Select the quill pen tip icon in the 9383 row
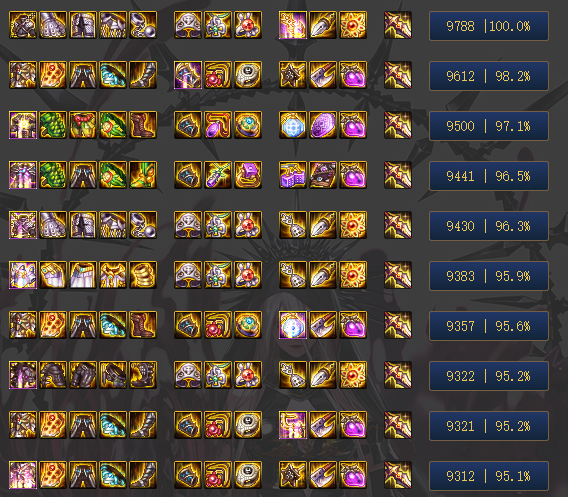Viewport: 568px width, 497px height. coord(323,275)
